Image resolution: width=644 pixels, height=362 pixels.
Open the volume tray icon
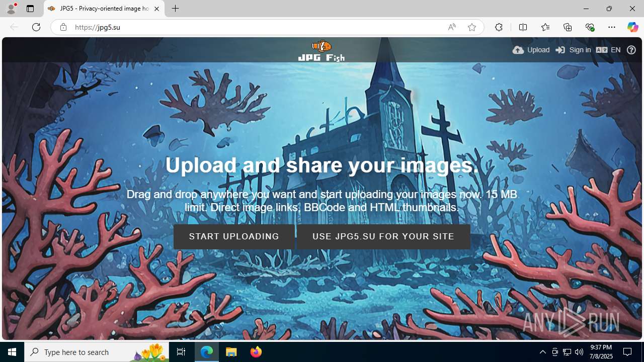click(x=579, y=352)
